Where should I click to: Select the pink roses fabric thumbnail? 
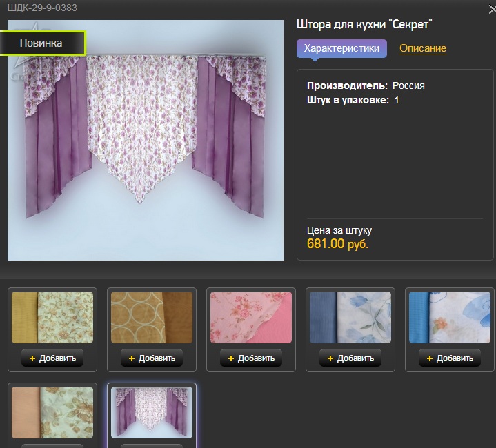tap(251, 318)
